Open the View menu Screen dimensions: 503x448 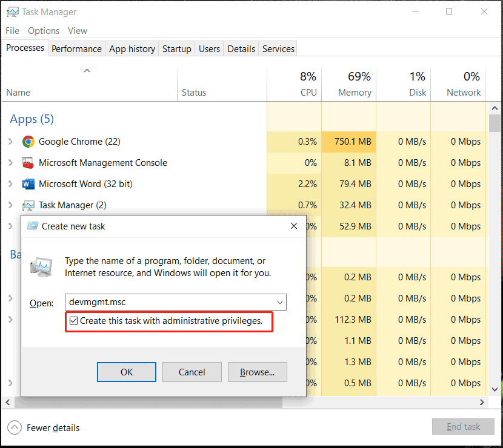point(77,30)
